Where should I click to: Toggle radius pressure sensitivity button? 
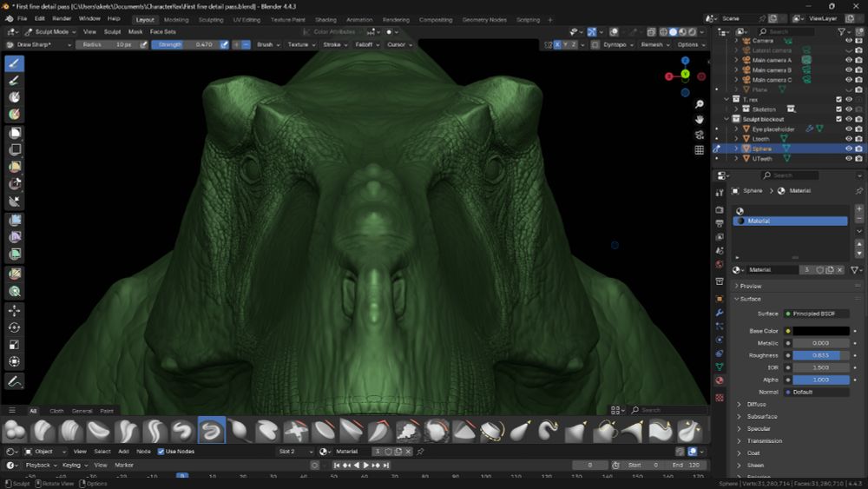[x=143, y=44]
